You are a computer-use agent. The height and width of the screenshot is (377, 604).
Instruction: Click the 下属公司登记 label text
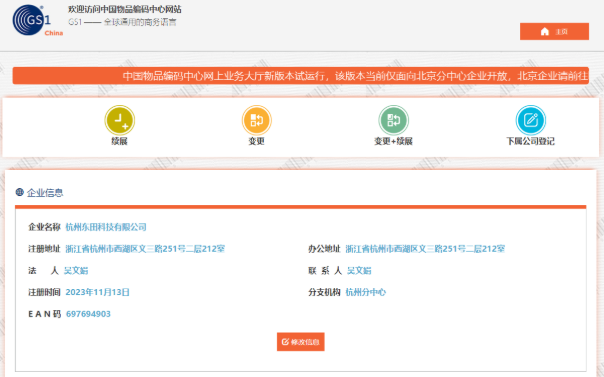[530, 141]
